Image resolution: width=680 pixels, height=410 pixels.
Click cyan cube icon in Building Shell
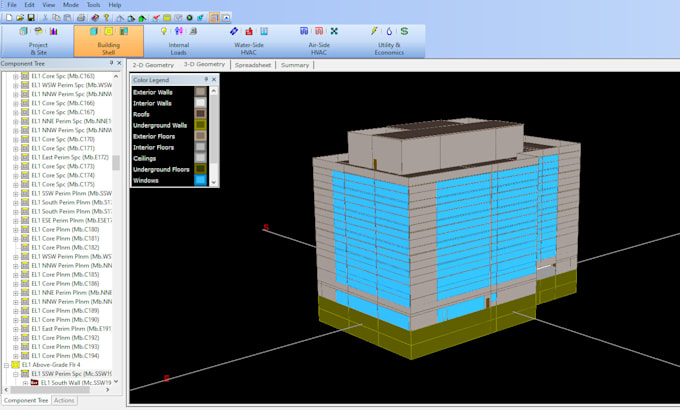(x=94, y=31)
